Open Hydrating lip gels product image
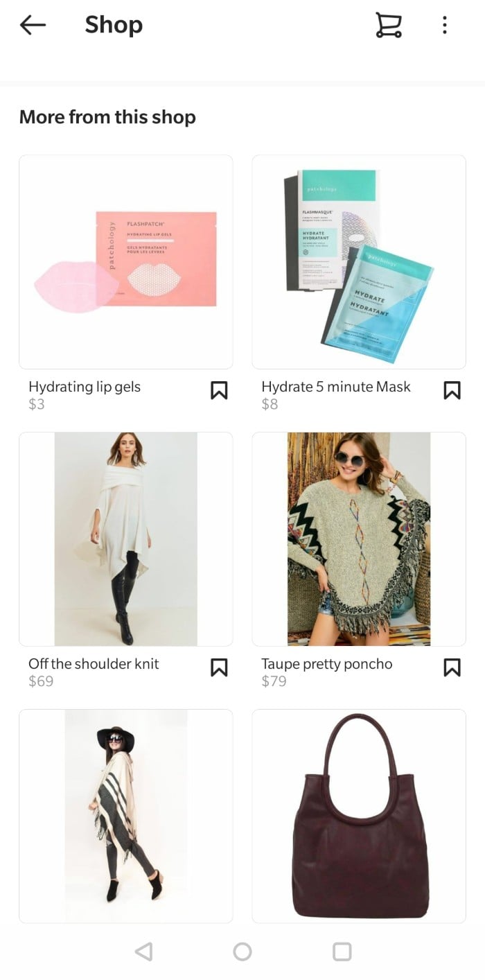The height and width of the screenshot is (980, 485). [x=126, y=262]
